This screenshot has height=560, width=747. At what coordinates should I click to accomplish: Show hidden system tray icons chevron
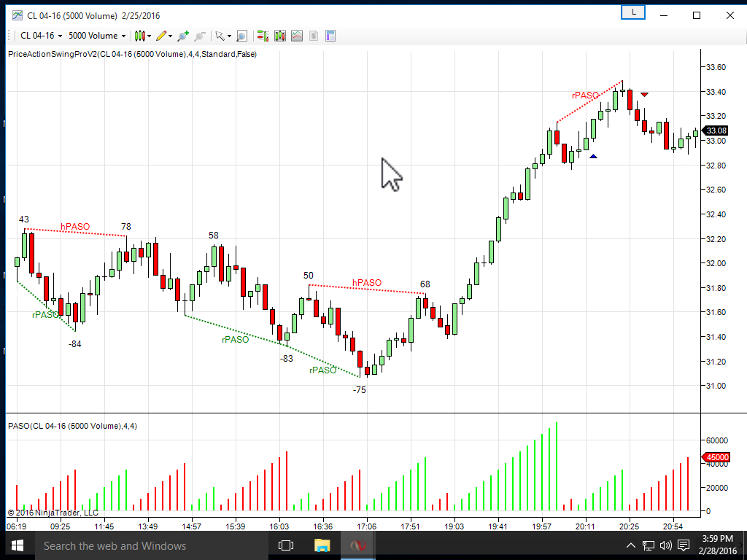[x=630, y=545]
